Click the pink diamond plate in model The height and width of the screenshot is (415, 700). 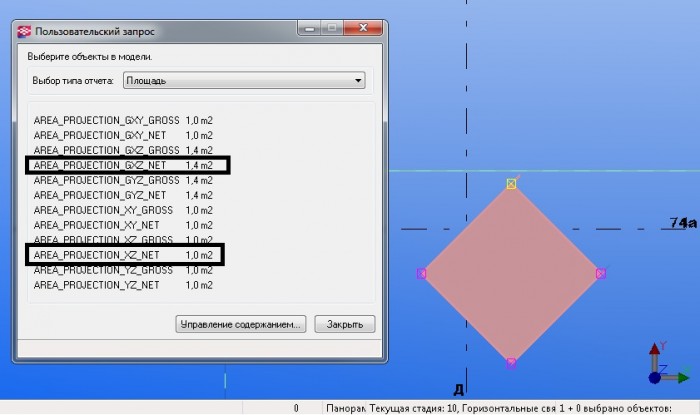click(x=511, y=274)
